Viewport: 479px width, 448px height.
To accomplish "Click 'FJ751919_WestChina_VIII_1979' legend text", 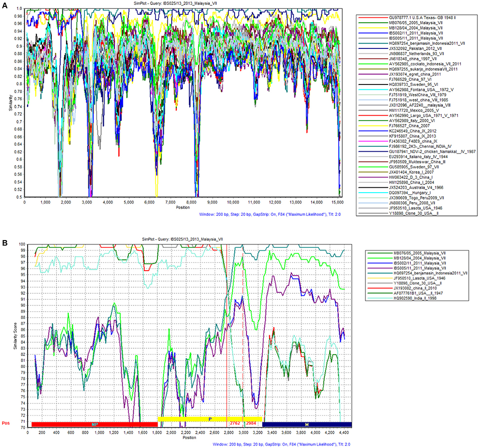I will pos(418,95).
